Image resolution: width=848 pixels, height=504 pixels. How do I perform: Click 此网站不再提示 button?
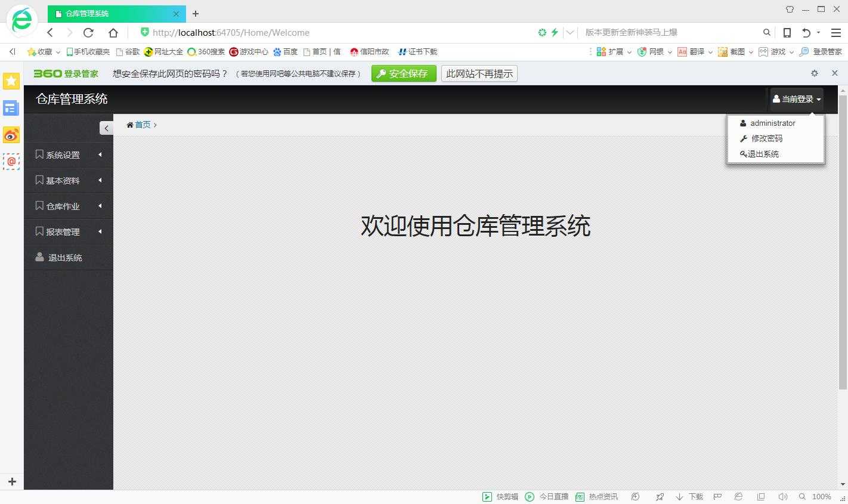tap(479, 73)
